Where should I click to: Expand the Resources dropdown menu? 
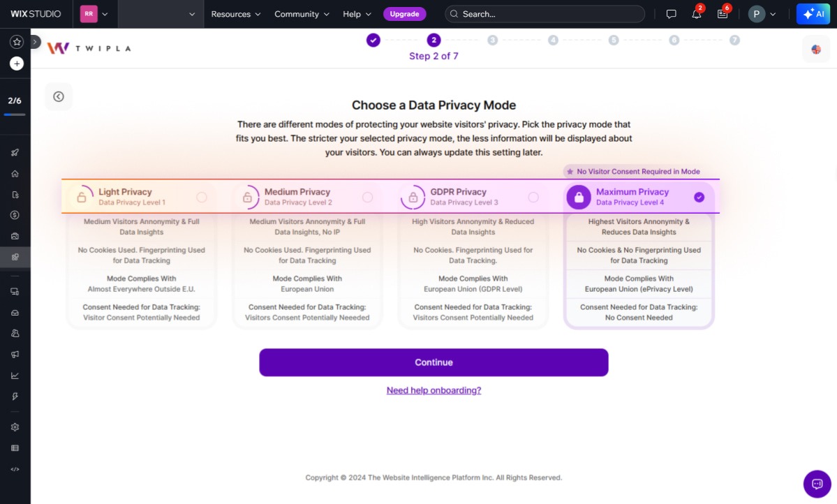235,14
